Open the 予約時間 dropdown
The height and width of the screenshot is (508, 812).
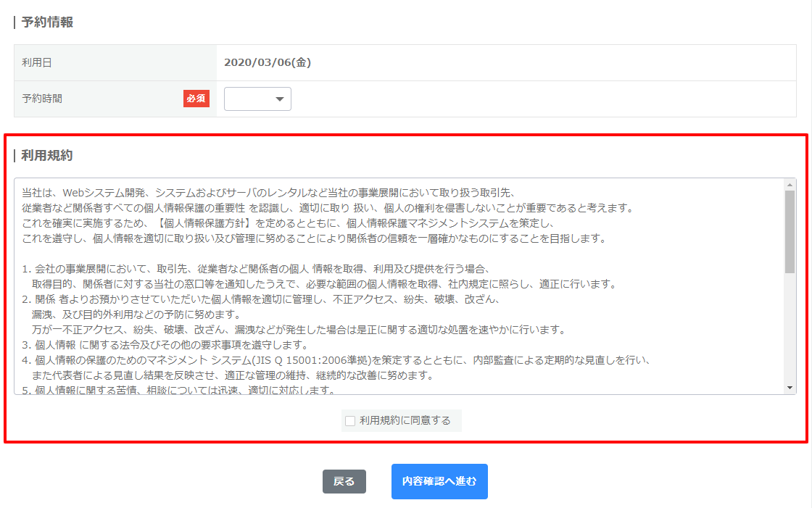pyautogui.click(x=257, y=99)
